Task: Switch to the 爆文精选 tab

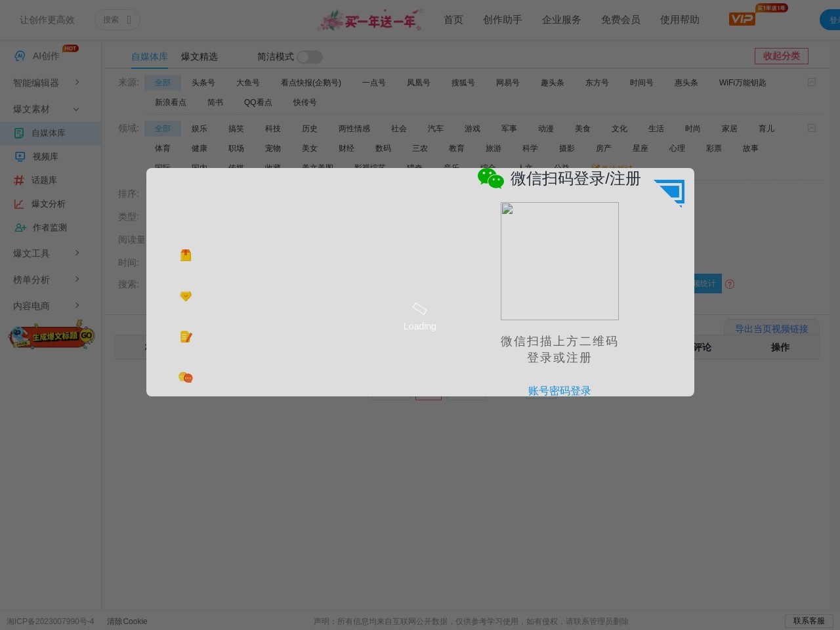Action: [199, 56]
